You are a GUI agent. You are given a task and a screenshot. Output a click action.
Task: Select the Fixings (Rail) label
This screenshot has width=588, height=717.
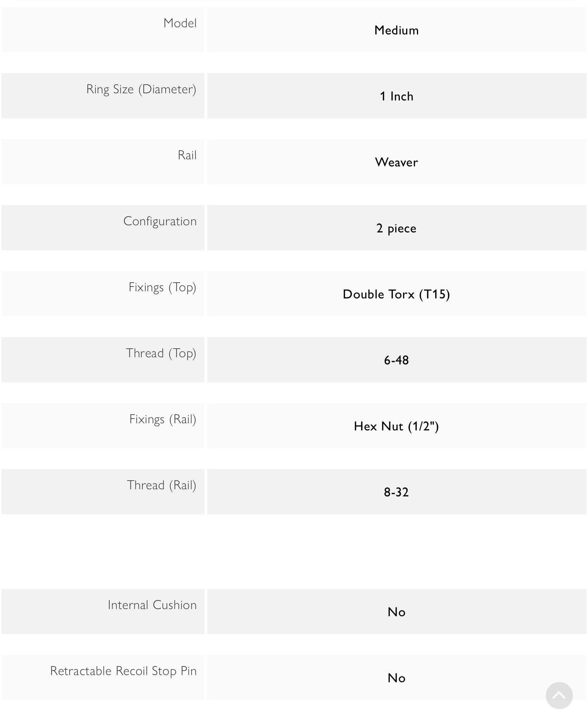tap(163, 419)
